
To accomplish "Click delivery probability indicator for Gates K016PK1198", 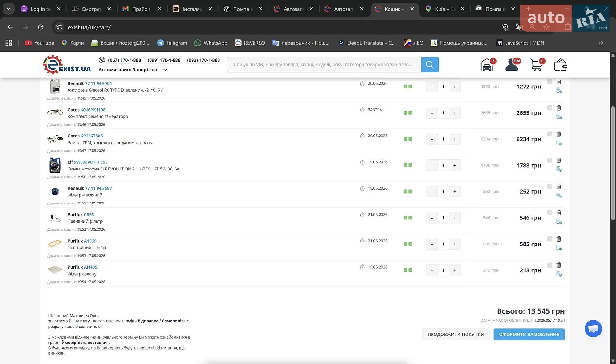I will tap(408, 113).
